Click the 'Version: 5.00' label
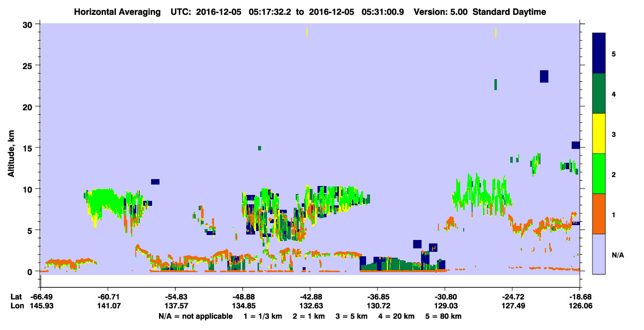 pos(440,12)
